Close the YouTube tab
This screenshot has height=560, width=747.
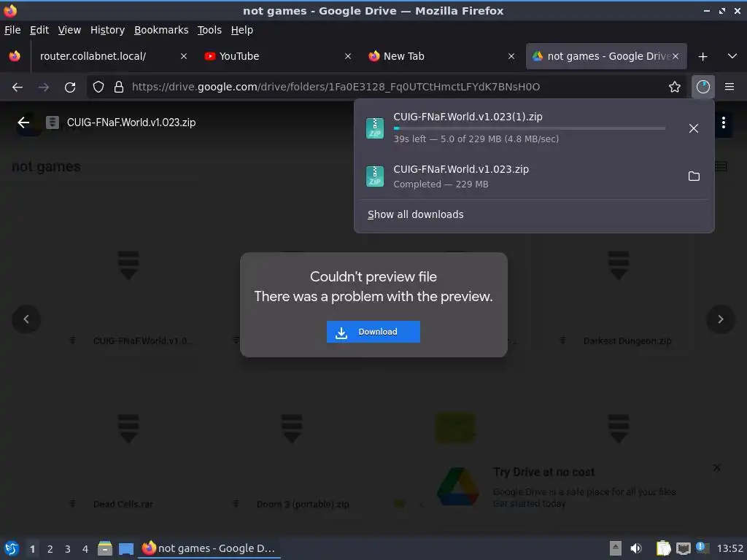pyautogui.click(x=348, y=56)
